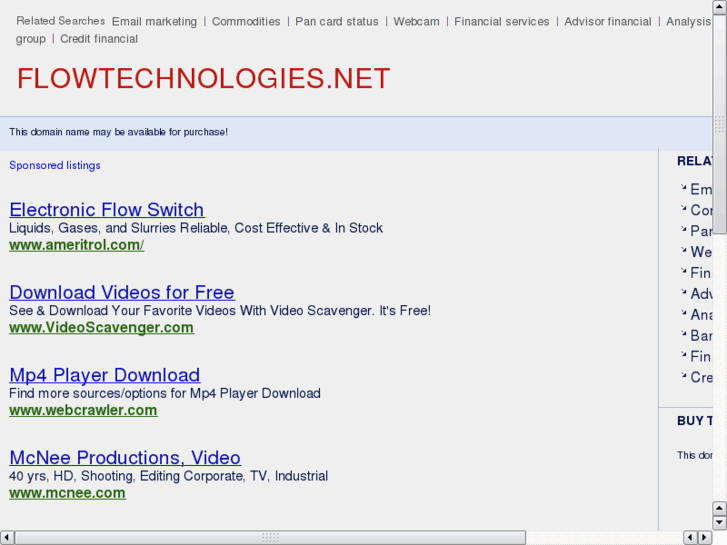727x545 pixels.
Task: Visit www.ameritrol.com/ link
Action: click(77, 245)
